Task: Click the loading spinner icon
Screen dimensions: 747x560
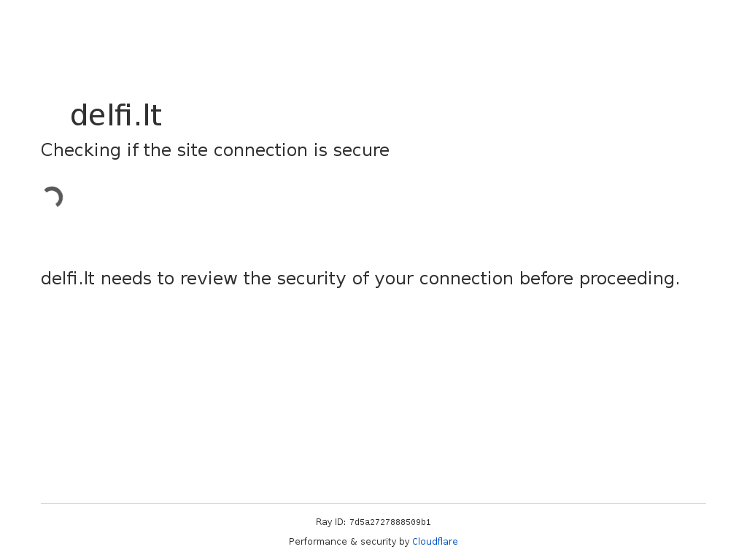Action: [53, 197]
